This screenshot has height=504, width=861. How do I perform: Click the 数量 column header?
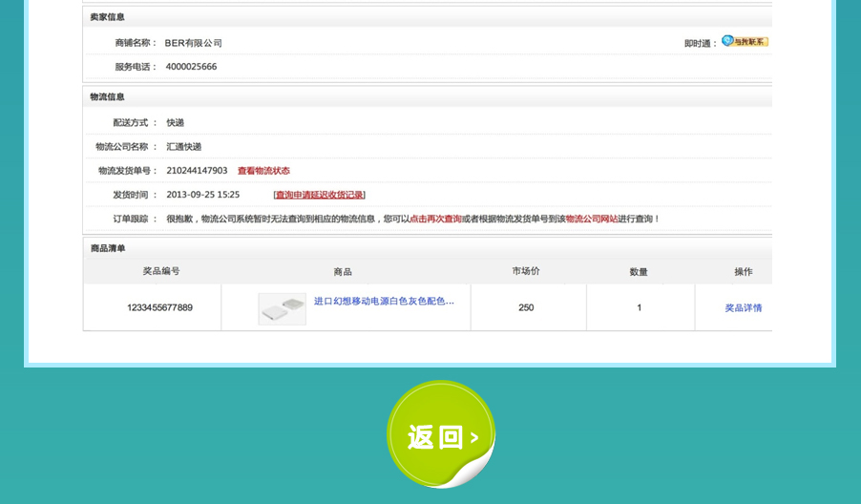(639, 272)
